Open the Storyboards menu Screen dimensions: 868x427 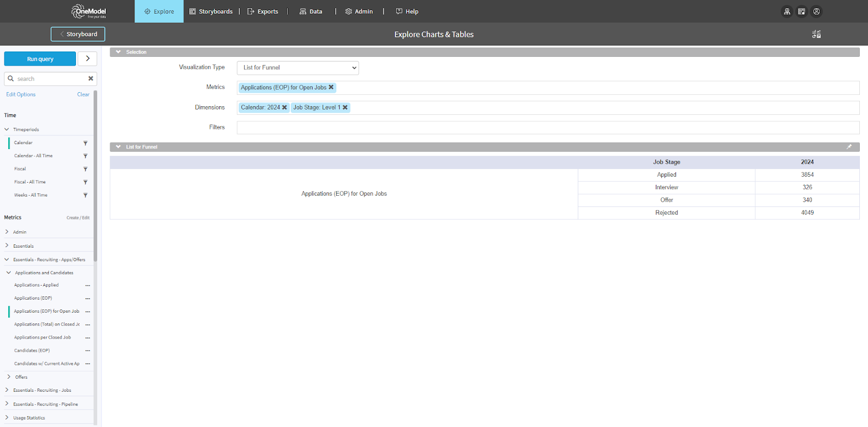click(x=211, y=11)
